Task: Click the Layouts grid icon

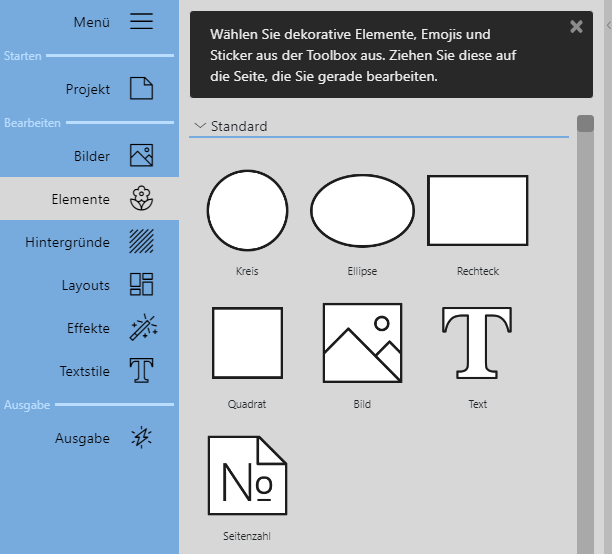Action: click(141, 285)
